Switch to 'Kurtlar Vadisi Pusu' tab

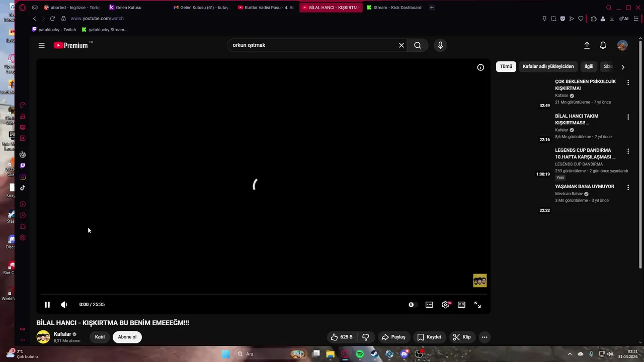[266, 8]
